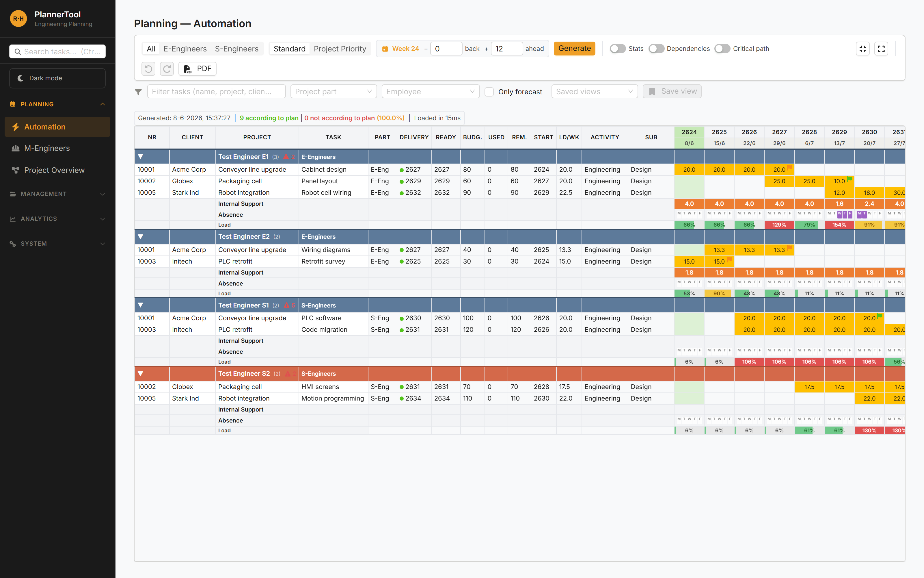924x578 pixels.
Task: Click the green status dot for Cabinet design
Action: click(x=402, y=170)
